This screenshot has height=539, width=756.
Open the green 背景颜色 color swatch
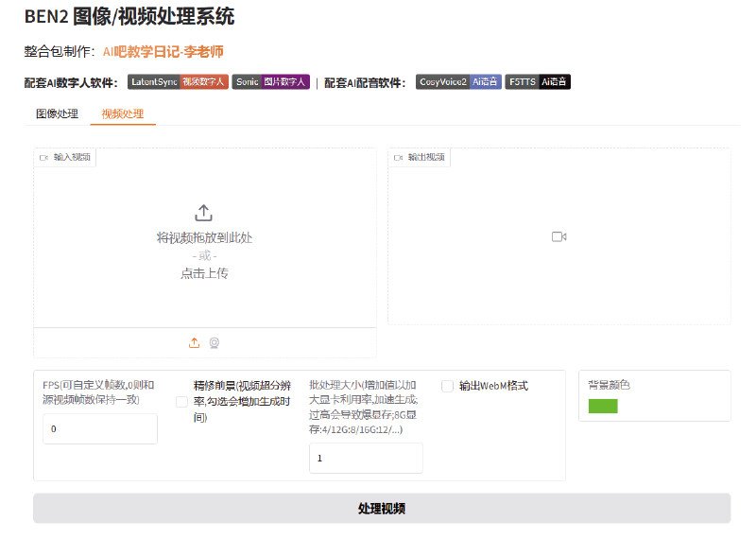602,406
